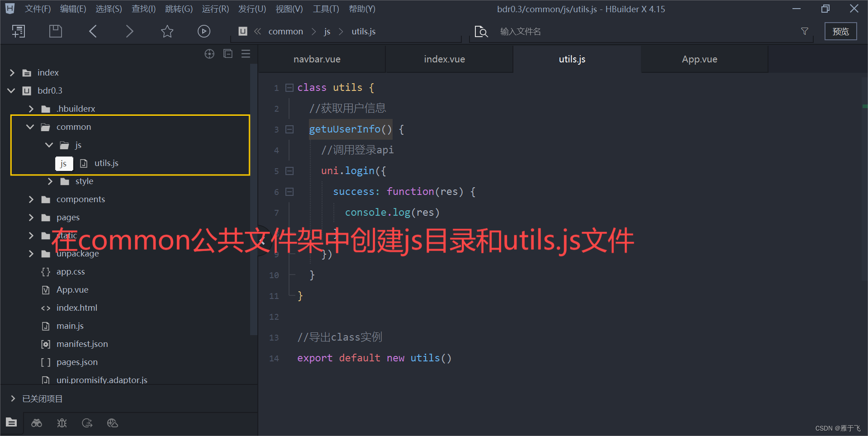Open the project panel hamburger menu icon
This screenshot has width=868, height=436.
point(246,54)
